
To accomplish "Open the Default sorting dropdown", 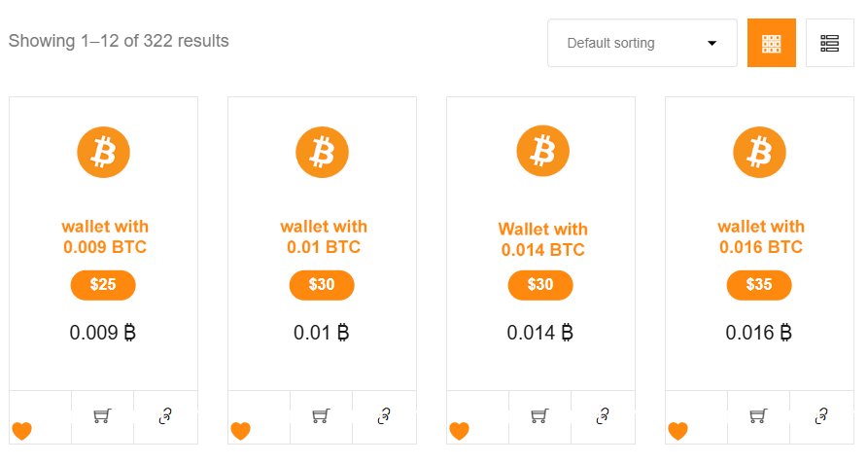I will (x=642, y=43).
